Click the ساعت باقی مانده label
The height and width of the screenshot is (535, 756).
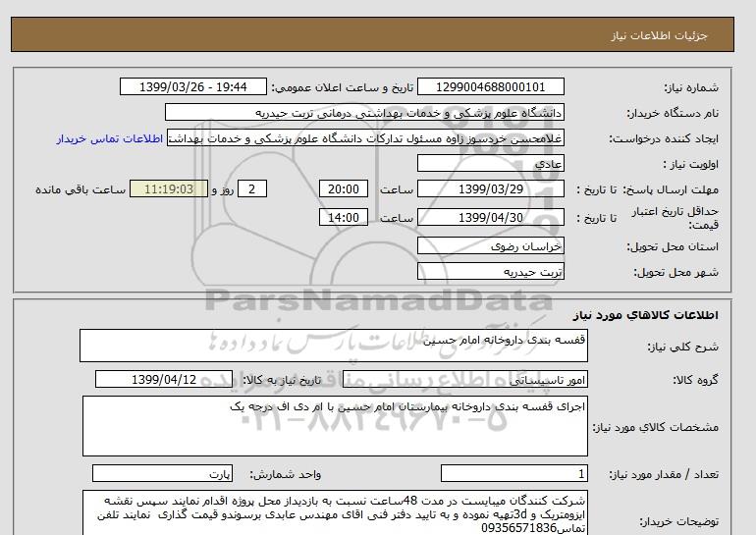pyautogui.click(x=81, y=189)
